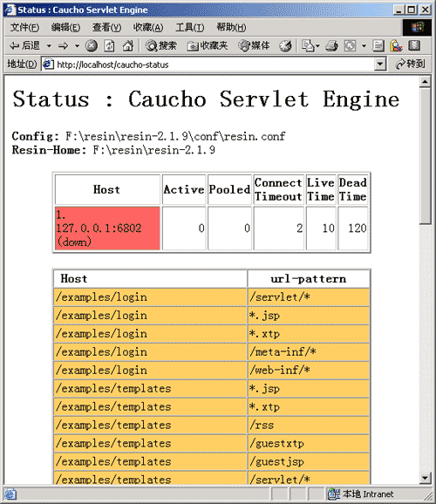
Task: Refresh the page with the Refresh icon
Action: coord(109,46)
